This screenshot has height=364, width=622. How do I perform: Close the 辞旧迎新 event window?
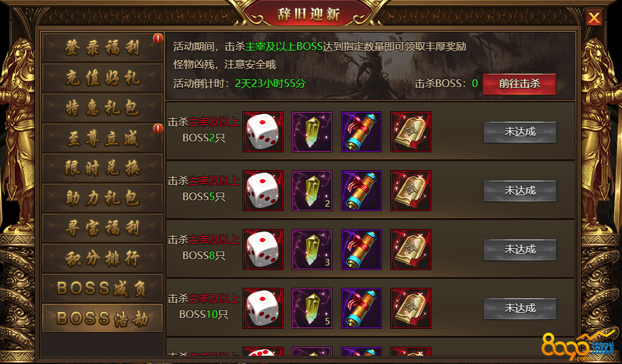tap(594, 17)
